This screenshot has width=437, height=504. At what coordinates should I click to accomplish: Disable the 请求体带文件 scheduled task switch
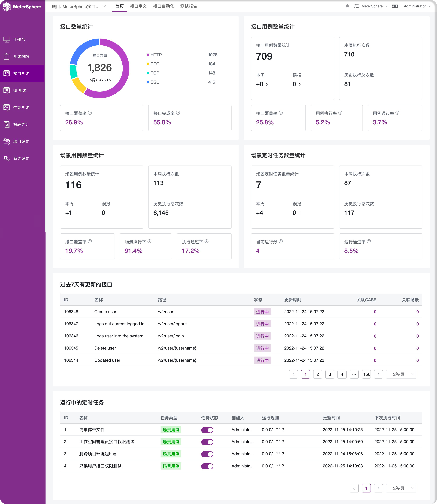click(207, 430)
